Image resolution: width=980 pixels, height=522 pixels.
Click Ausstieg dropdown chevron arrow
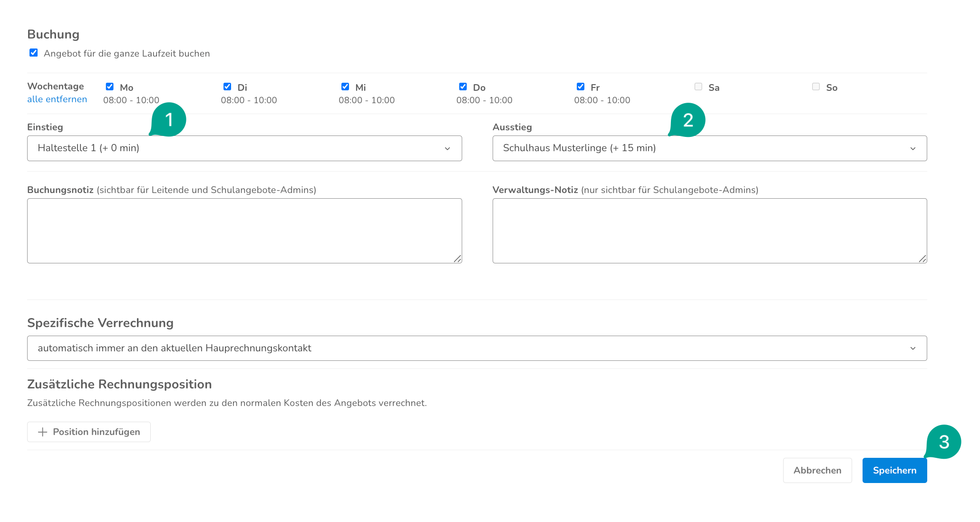coord(912,148)
